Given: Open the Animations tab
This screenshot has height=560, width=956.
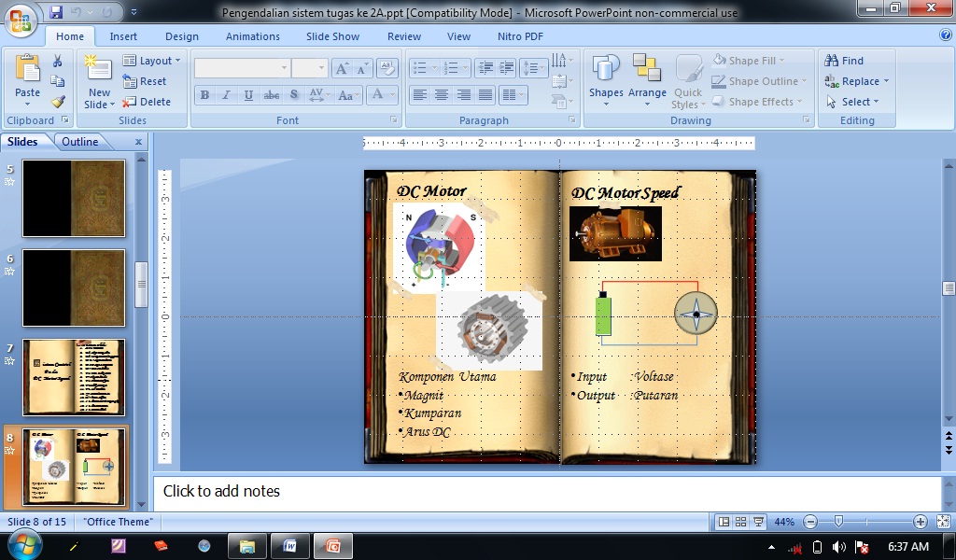Looking at the screenshot, I should pyautogui.click(x=252, y=36).
